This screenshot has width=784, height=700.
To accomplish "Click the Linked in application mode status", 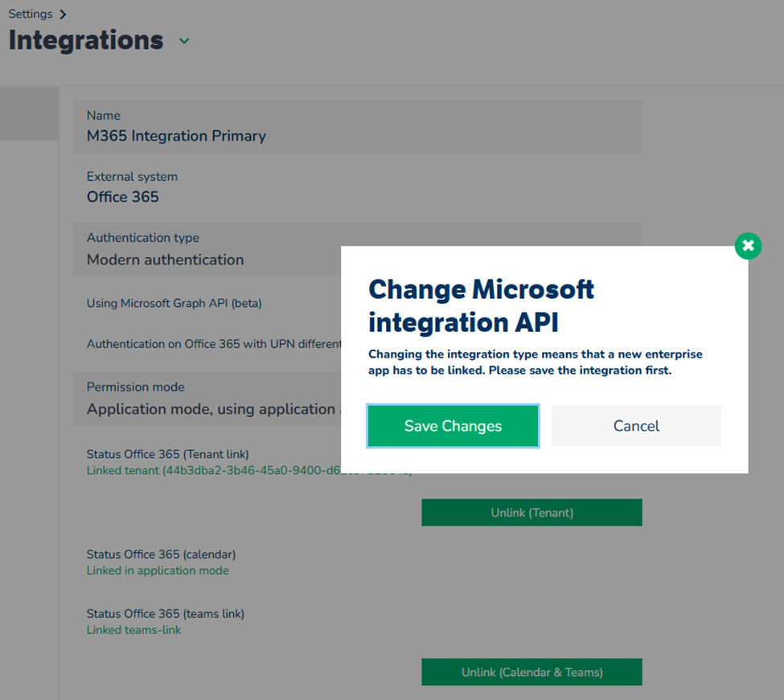I will coord(158,571).
